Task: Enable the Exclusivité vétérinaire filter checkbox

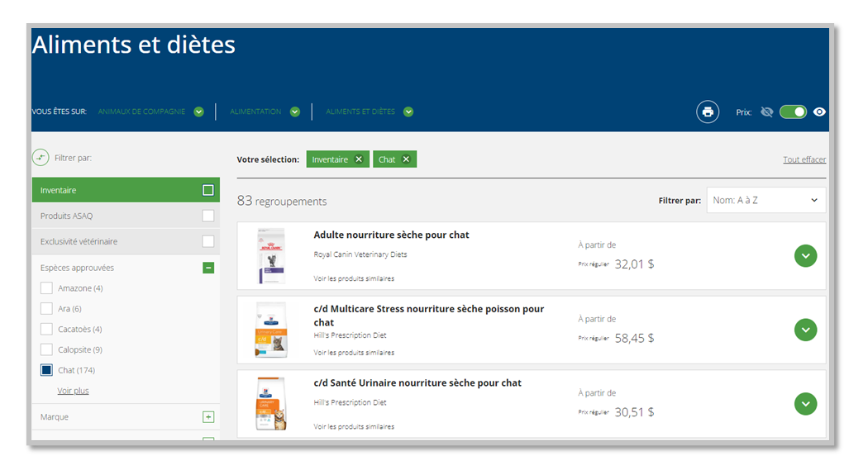Action: pos(208,241)
